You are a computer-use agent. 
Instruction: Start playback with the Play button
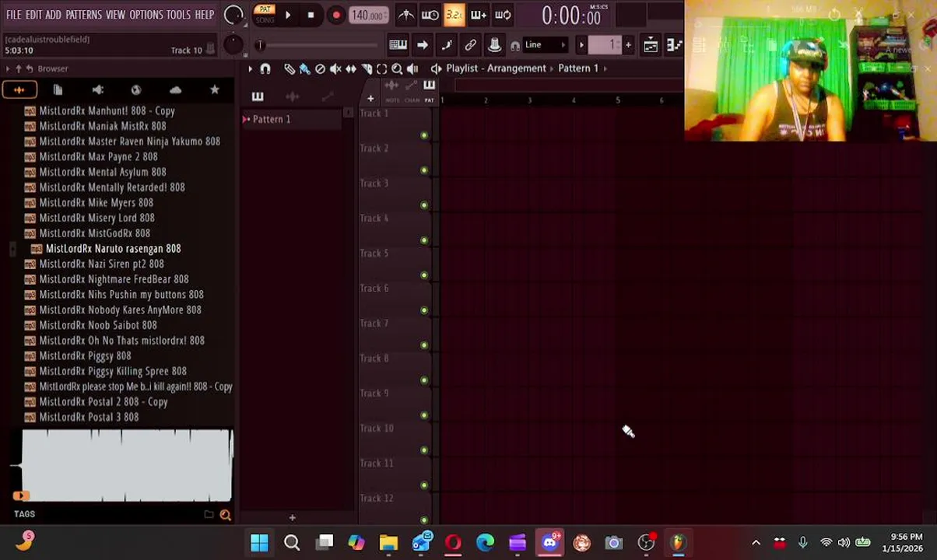click(287, 15)
